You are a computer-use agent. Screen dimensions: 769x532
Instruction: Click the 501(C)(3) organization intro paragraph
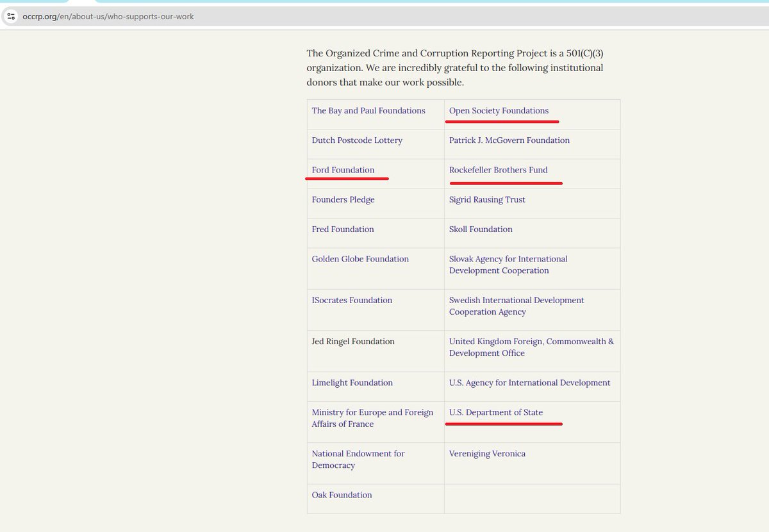click(455, 68)
